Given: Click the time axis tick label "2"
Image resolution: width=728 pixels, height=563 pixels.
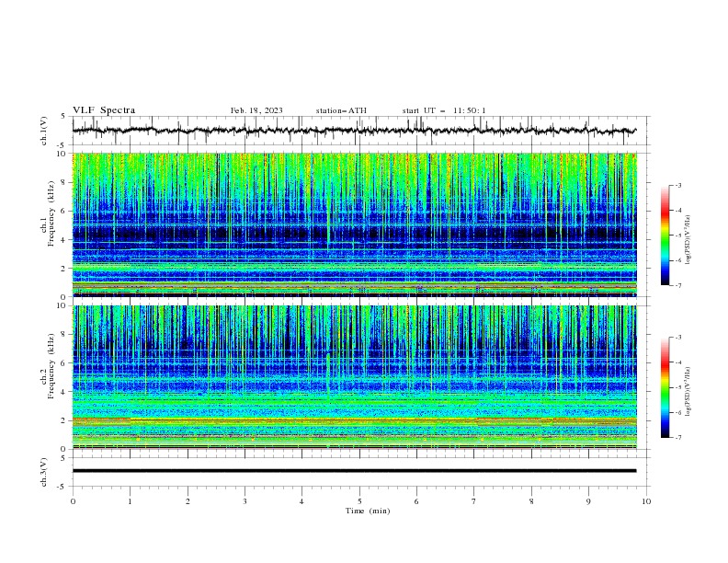Looking at the screenshot, I should [188, 501].
